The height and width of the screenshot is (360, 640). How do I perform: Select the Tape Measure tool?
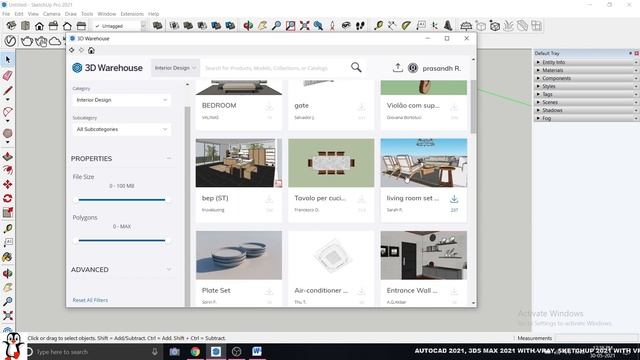(8, 229)
